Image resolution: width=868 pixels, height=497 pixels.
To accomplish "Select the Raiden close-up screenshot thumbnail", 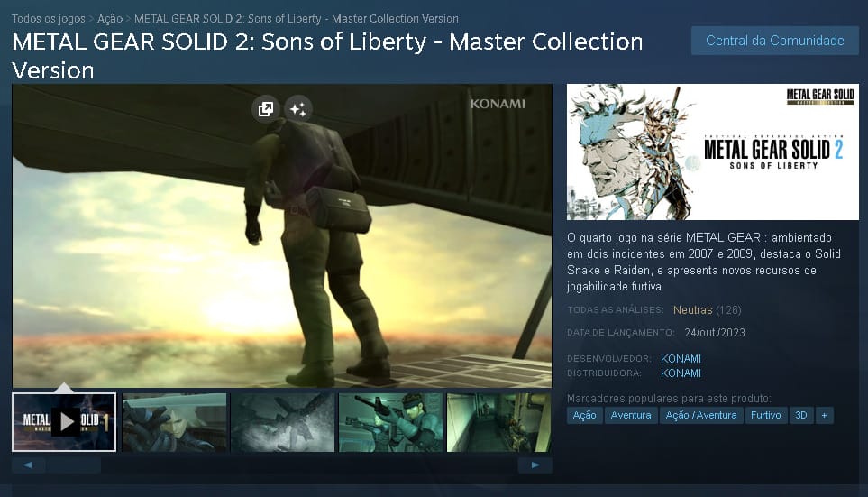I will [x=174, y=422].
